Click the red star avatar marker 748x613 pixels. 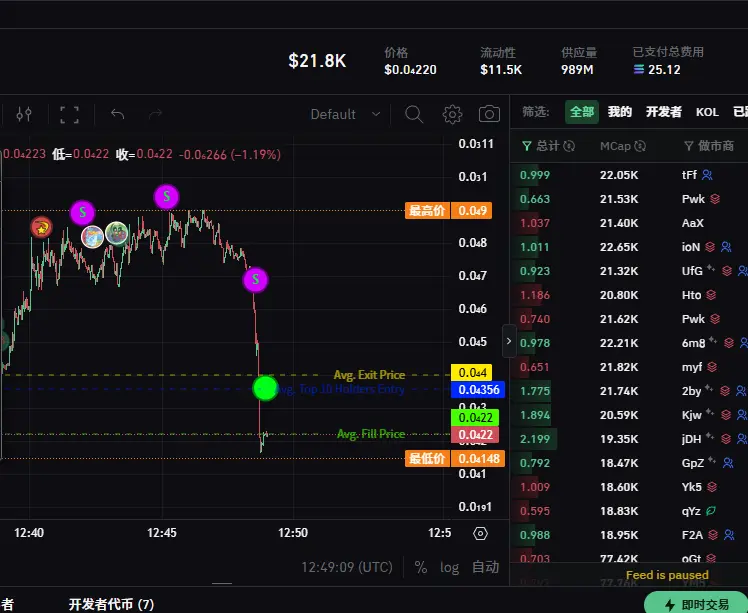pos(42,228)
